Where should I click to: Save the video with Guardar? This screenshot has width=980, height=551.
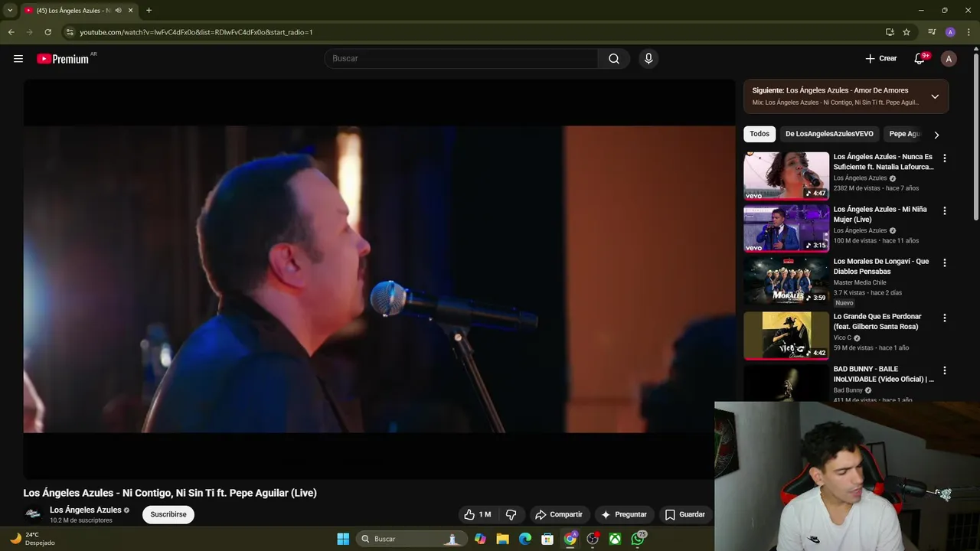(x=684, y=514)
